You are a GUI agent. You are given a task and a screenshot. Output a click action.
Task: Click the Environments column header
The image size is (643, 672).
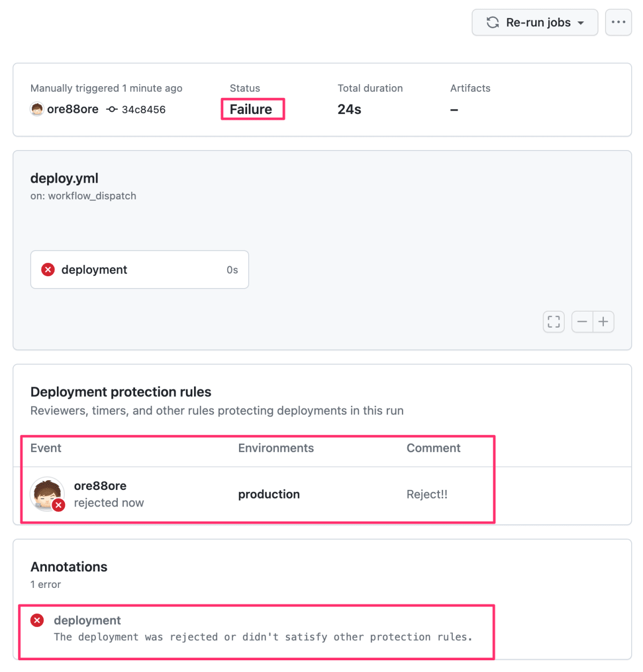click(x=276, y=448)
